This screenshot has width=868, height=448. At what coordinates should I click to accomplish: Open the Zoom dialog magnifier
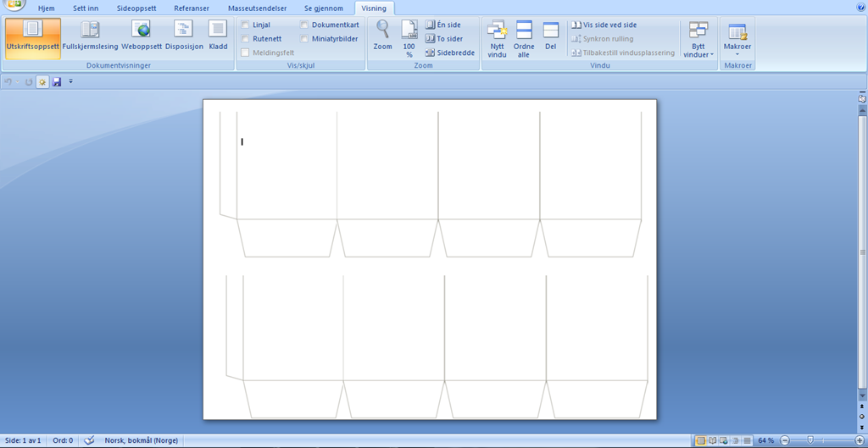382,36
